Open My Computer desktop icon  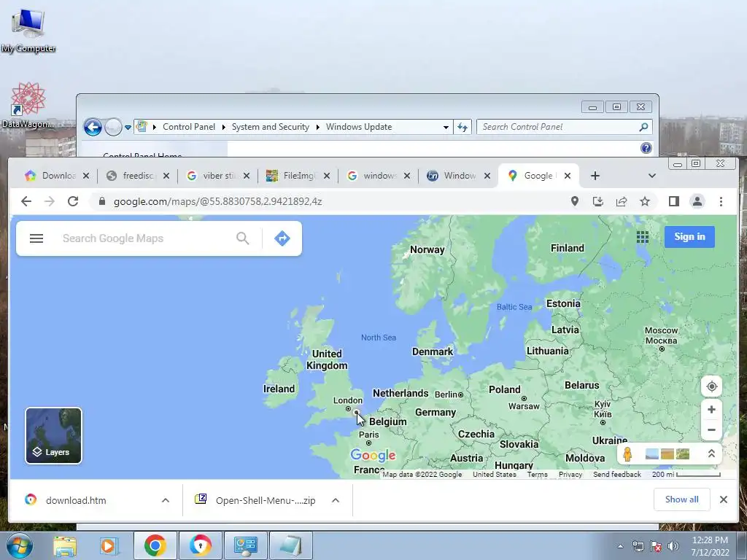point(28,29)
